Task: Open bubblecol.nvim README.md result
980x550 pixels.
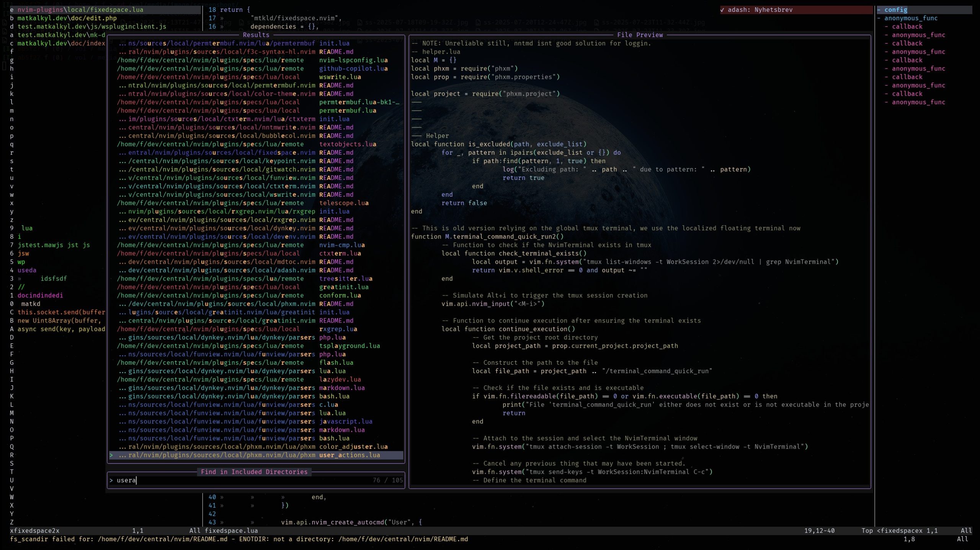Action: (x=256, y=136)
